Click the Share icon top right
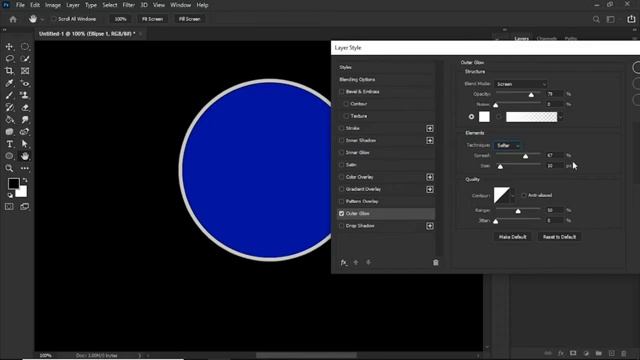 (x=631, y=19)
